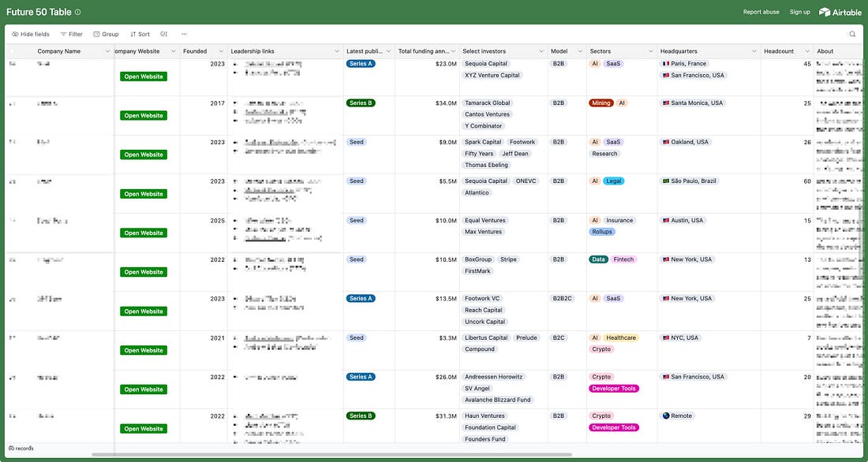Click Report abuse link

(x=761, y=12)
